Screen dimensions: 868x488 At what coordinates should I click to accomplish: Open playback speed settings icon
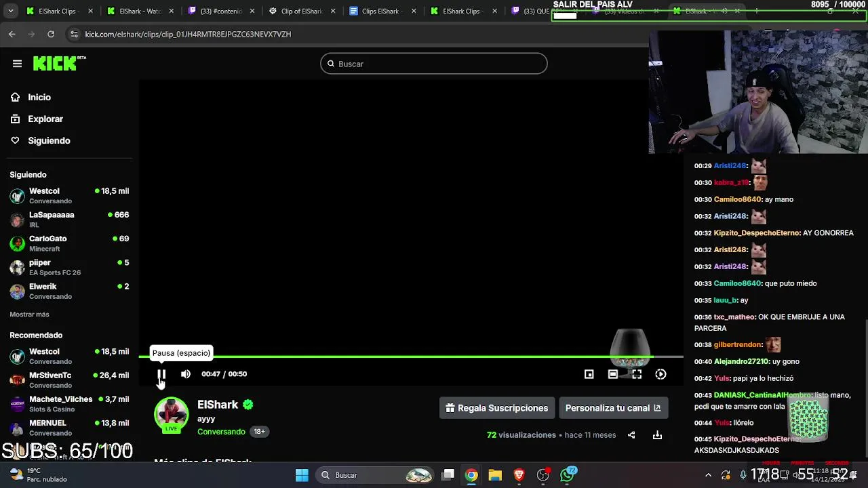coord(660,374)
